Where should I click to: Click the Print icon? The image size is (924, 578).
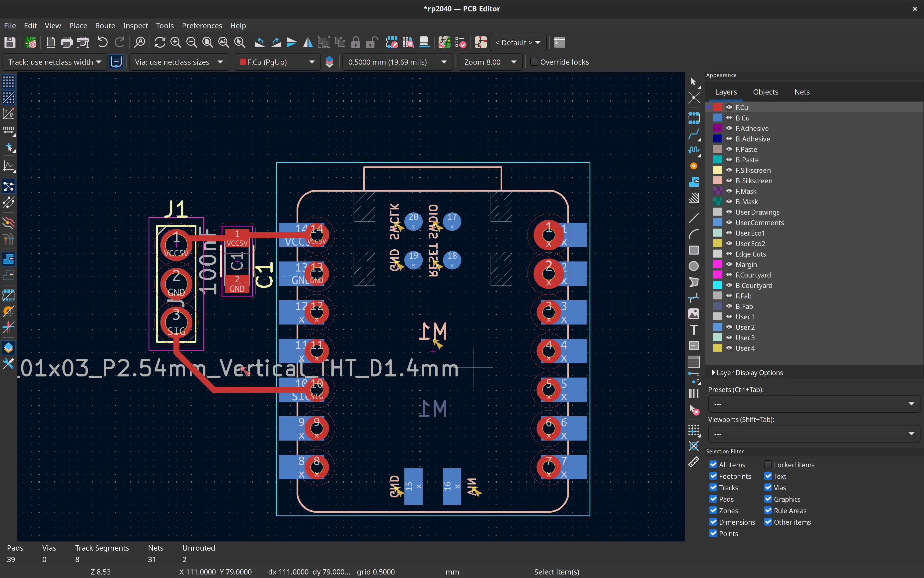(x=67, y=42)
